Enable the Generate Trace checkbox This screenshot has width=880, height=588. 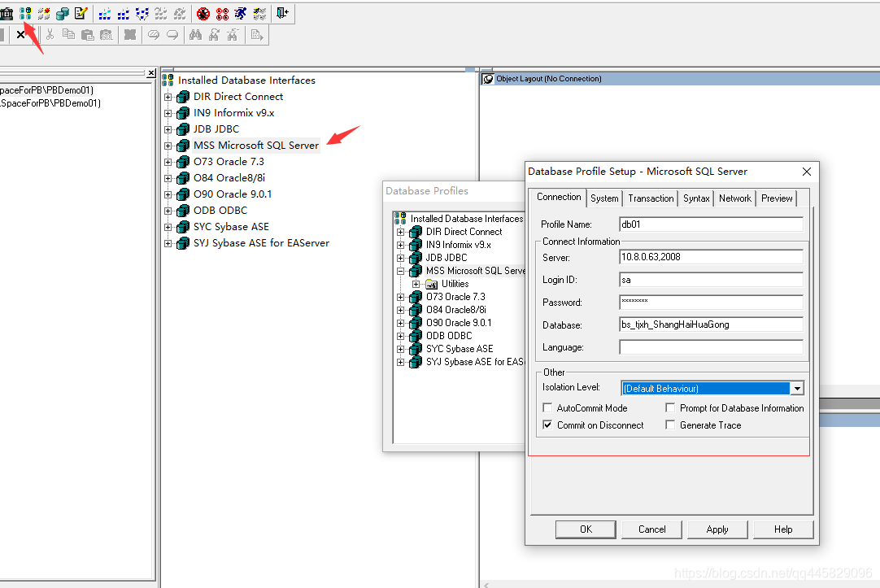coord(670,425)
